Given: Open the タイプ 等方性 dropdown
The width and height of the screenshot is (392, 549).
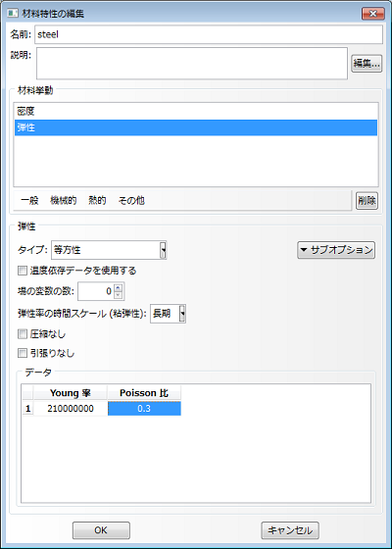Looking at the screenshot, I should pyautogui.click(x=109, y=250).
